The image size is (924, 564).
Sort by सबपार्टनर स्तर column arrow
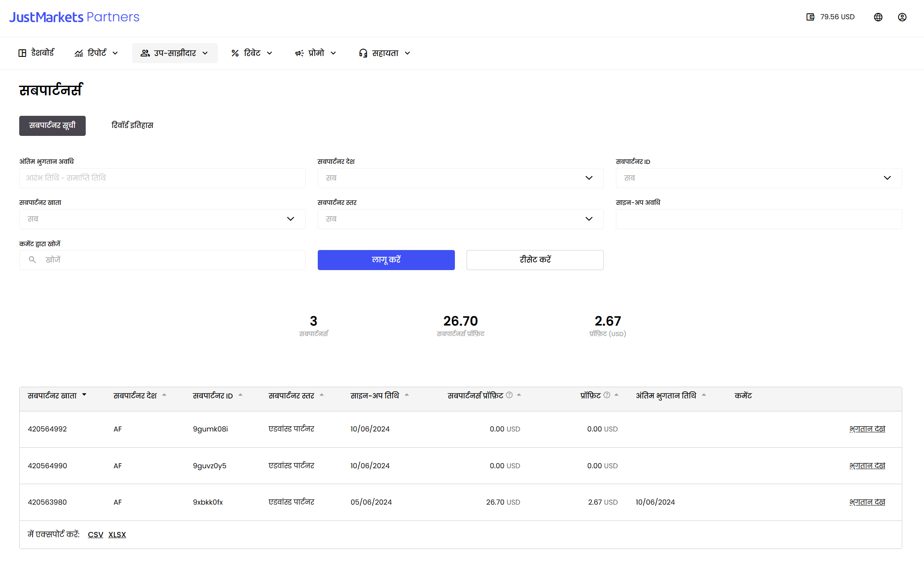click(x=322, y=395)
